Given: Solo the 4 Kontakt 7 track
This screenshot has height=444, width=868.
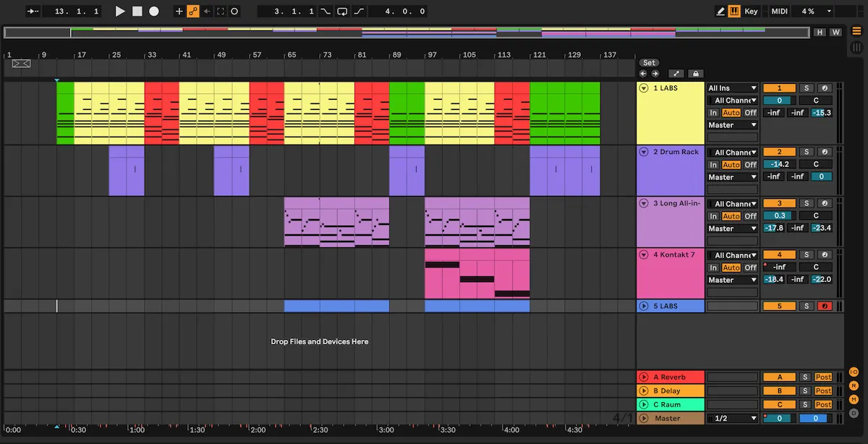Looking at the screenshot, I should (x=807, y=255).
